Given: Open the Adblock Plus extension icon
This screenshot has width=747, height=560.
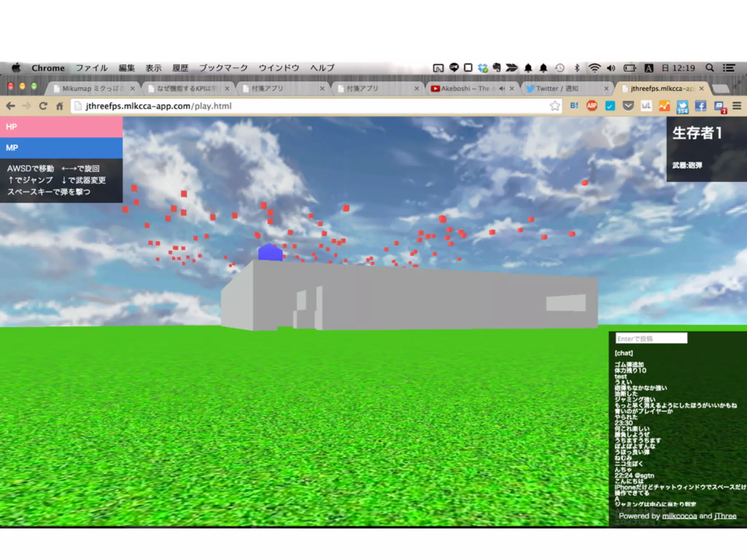Looking at the screenshot, I should 592,106.
